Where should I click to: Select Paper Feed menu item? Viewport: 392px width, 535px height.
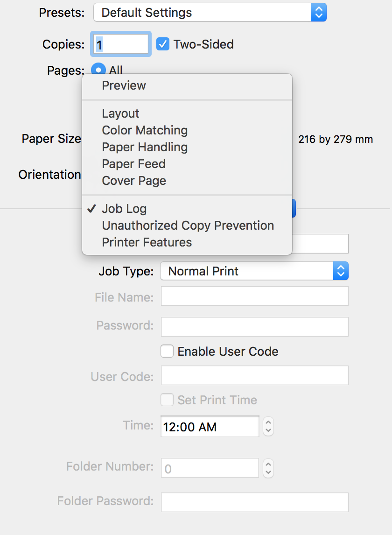click(x=133, y=164)
